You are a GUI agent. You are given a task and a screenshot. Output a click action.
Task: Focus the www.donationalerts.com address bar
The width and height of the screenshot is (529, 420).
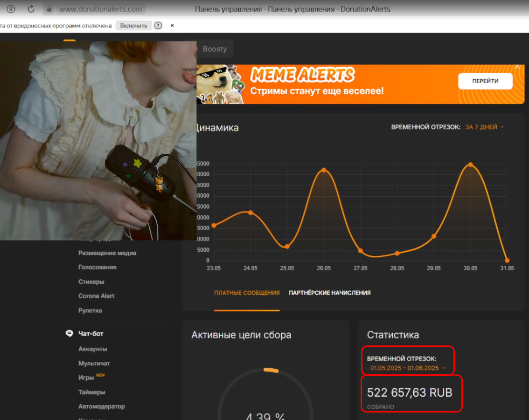pos(101,9)
